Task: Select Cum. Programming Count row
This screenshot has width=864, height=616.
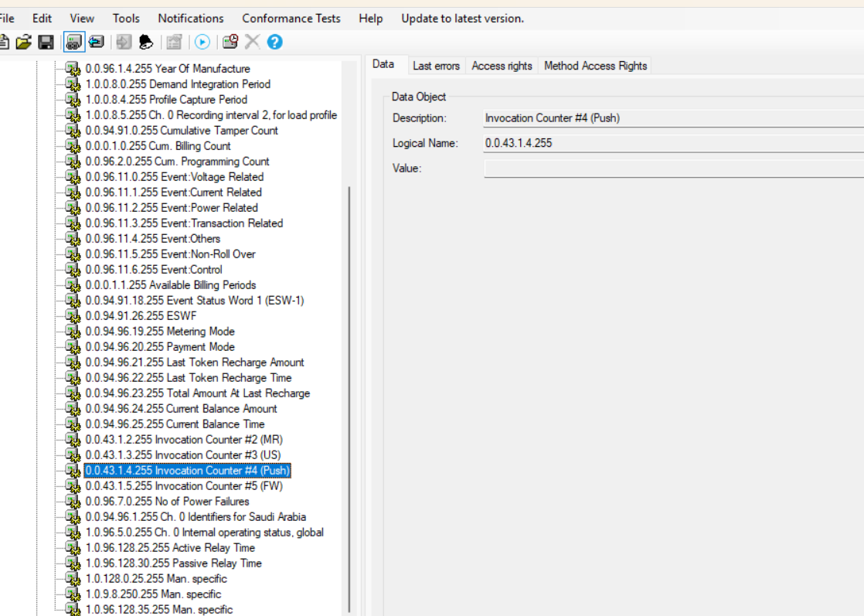Action: point(177,162)
